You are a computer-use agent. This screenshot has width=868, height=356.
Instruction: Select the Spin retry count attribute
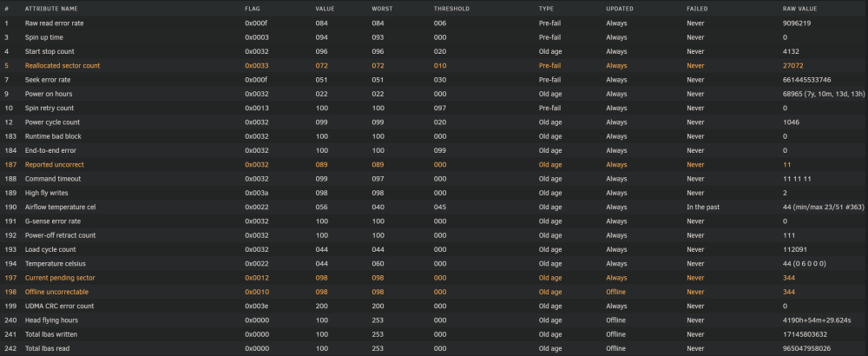[x=49, y=108]
